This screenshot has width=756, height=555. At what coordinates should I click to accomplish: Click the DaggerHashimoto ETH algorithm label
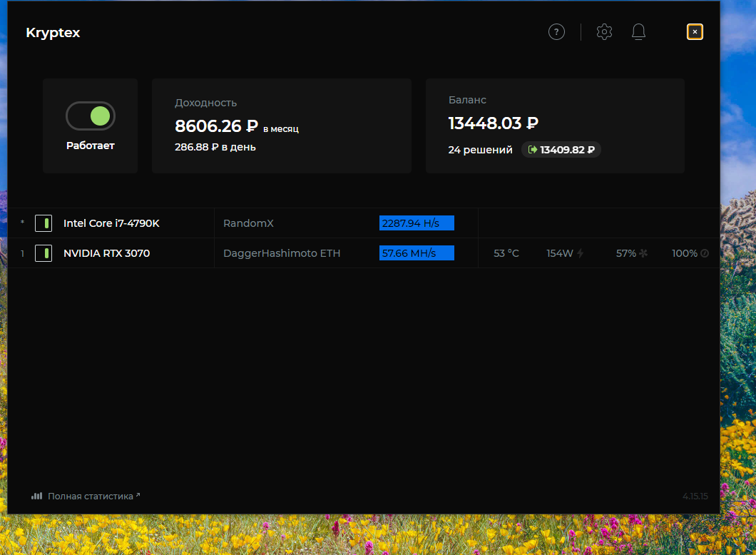coord(282,253)
